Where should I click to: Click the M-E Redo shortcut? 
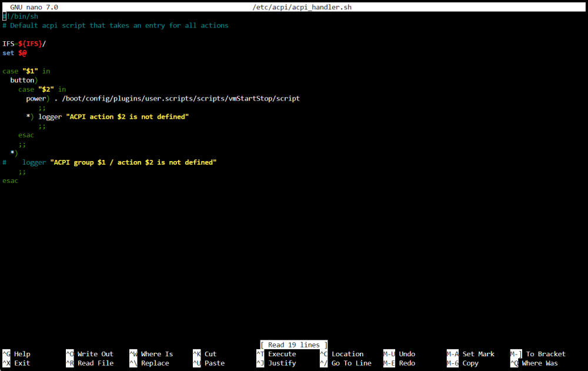click(x=399, y=363)
